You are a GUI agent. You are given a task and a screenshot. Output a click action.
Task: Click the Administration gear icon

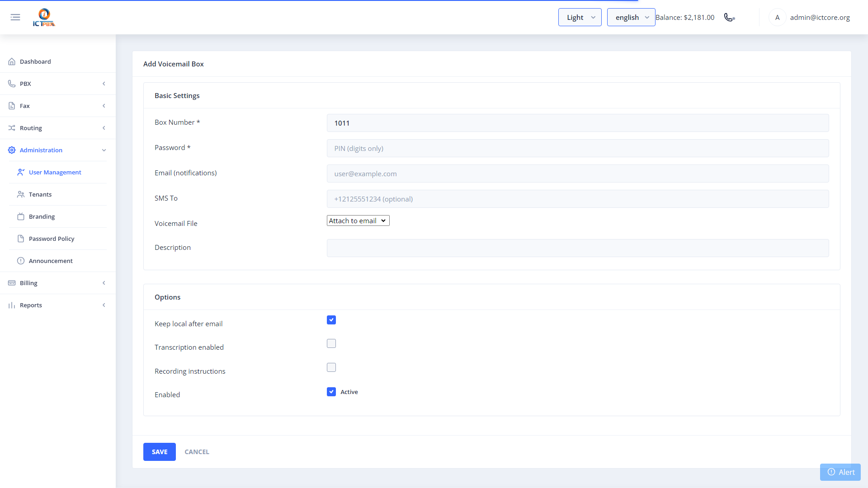coord(12,150)
